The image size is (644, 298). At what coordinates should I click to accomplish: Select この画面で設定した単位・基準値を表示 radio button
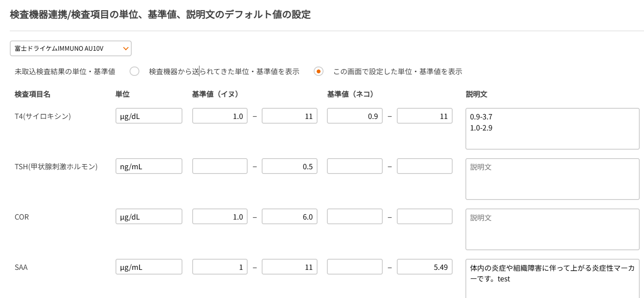pos(318,72)
